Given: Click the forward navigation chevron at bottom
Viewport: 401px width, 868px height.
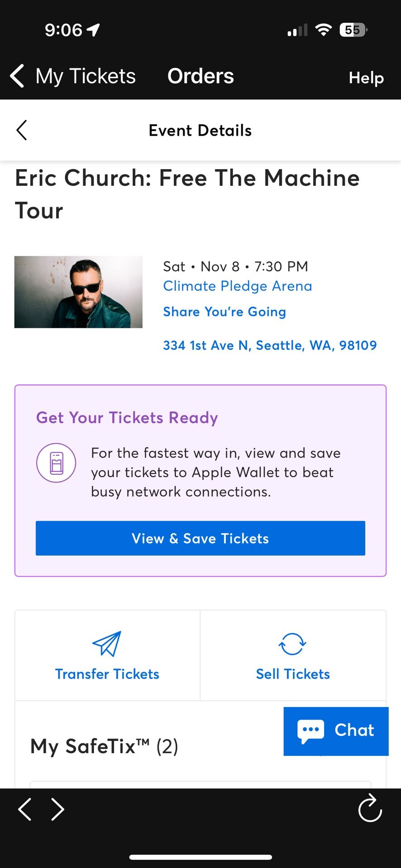Looking at the screenshot, I should click(x=57, y=809).
